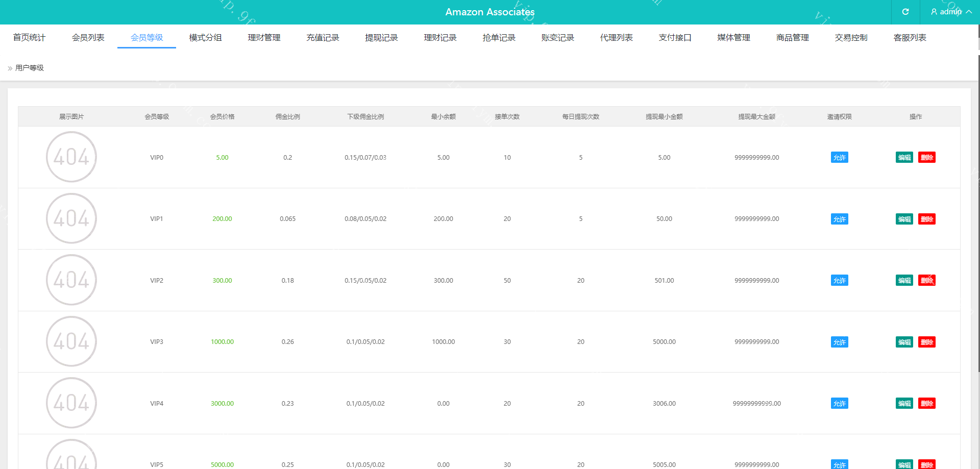This screenshot has width=980, height=469.
Task: Go to the 提现记录 tab
Action: point(381,38)
